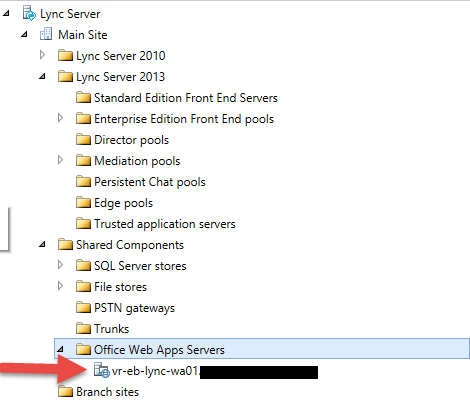The image size is (470, 402).
Task: Collapse the Shared Components node
Action: tap(42, 245)
